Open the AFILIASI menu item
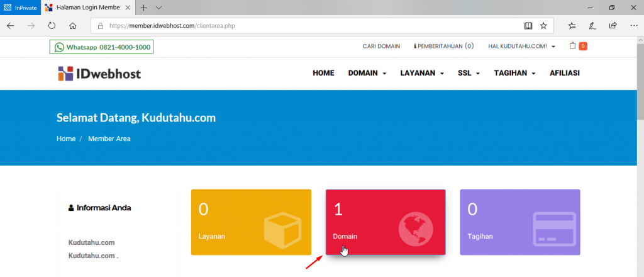This screenshot has width=644, height=277. click(565, 73)
